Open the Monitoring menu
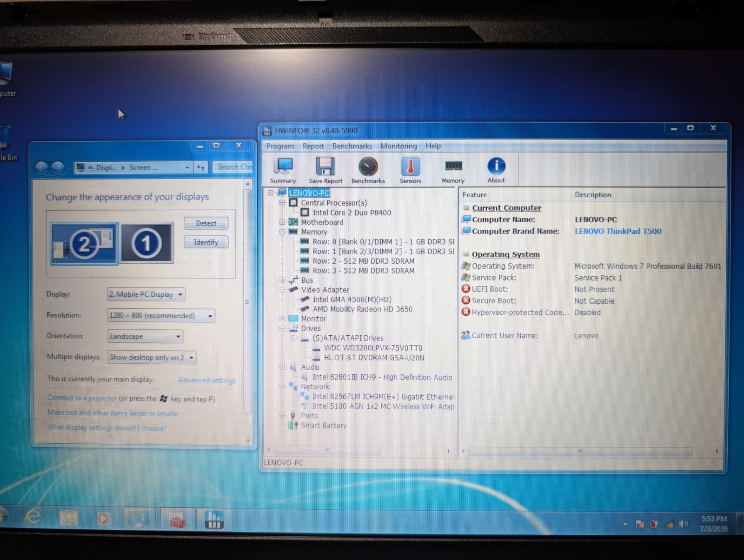The height and width of the screenshot is (560, 744). point(399,146)
